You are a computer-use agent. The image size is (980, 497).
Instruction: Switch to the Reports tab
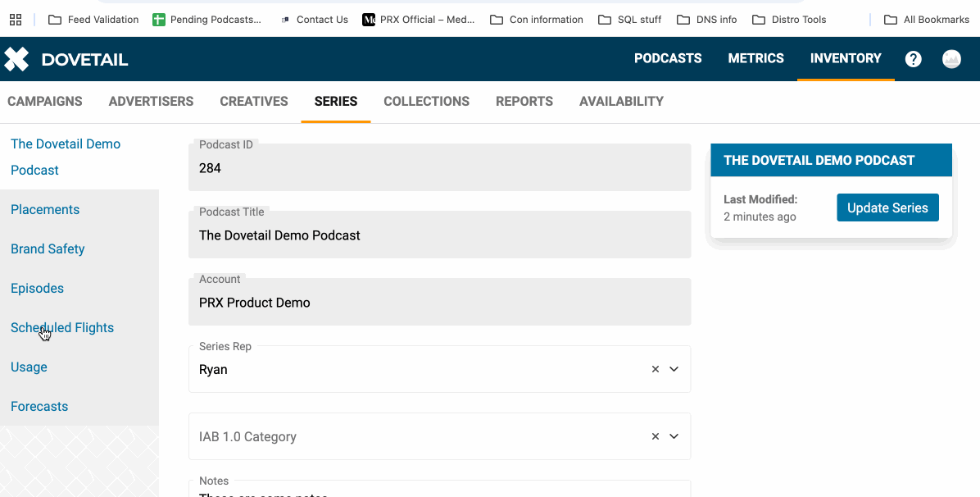pyautogui.click(x=524, y=102)
